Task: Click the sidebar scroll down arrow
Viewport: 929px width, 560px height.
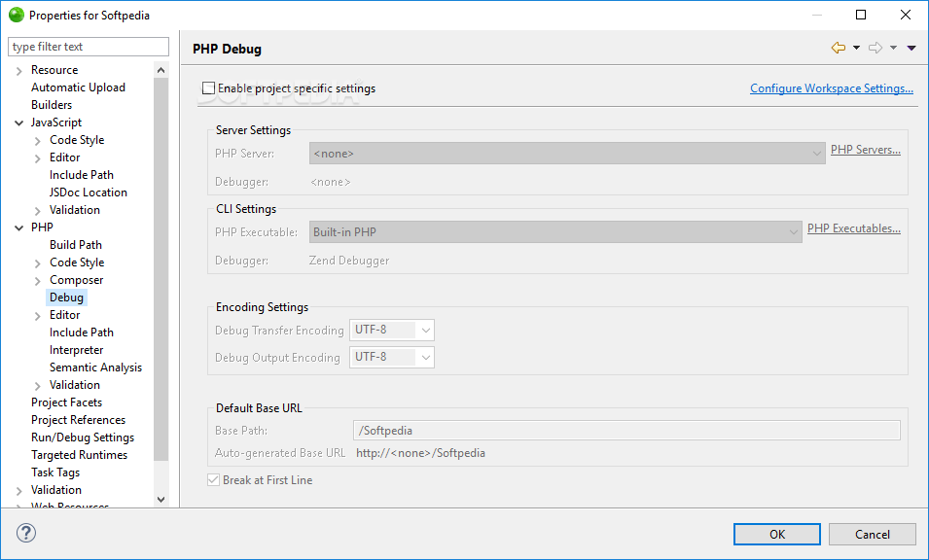Action: (x=161, y=499)
